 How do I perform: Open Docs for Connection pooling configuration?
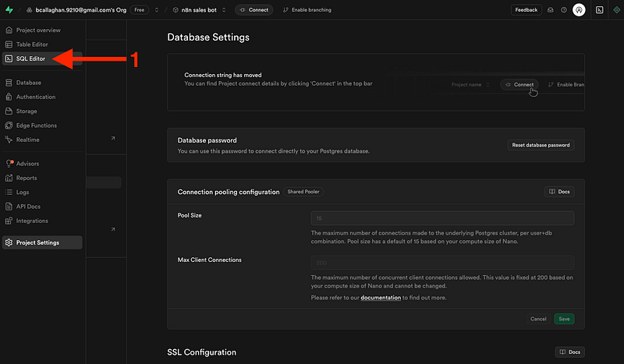point(559,192)
